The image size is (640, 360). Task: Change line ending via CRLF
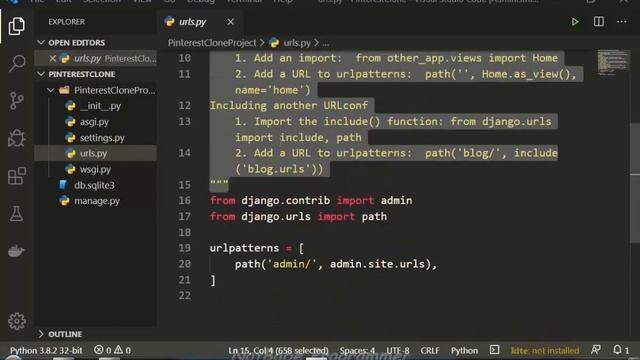430,350
